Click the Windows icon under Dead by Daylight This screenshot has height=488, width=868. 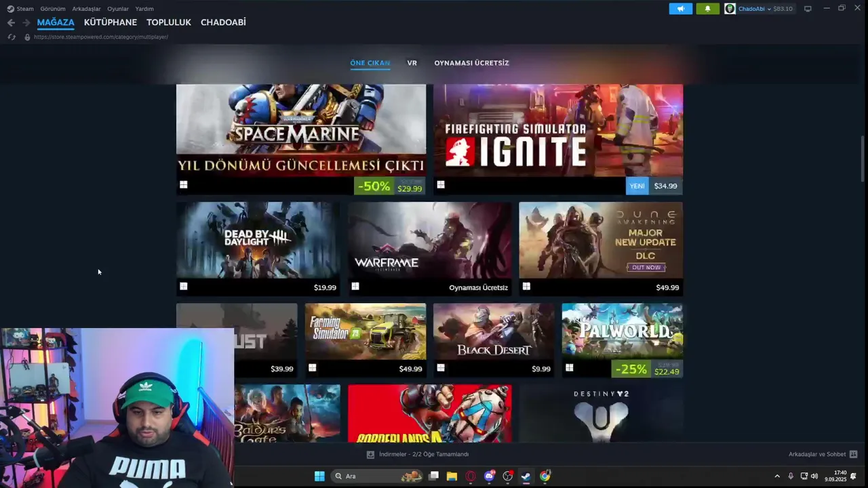183,287
